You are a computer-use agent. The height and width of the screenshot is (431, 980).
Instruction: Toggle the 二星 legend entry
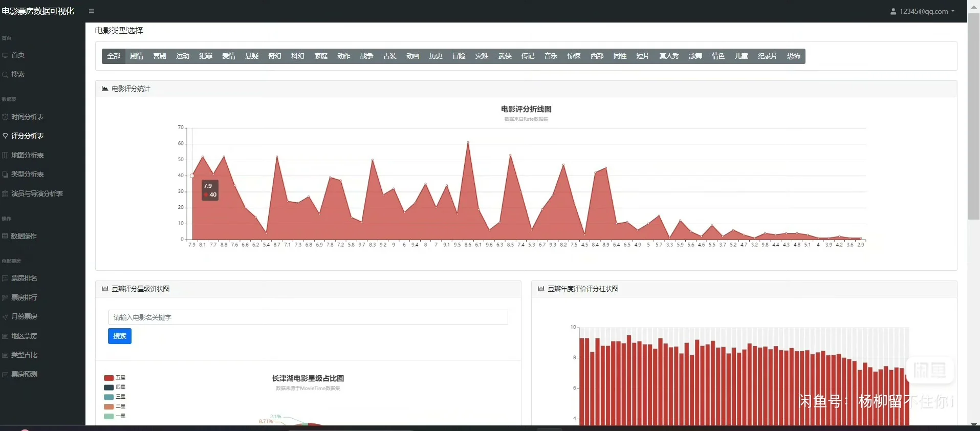coord(115,406)
